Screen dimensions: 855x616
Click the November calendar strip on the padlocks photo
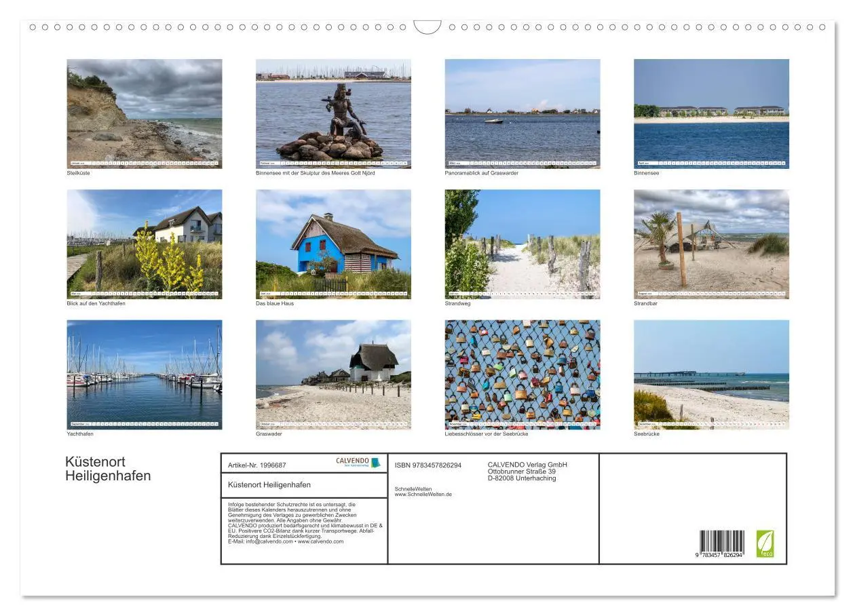pyautogui.click(x=522, y=425)
